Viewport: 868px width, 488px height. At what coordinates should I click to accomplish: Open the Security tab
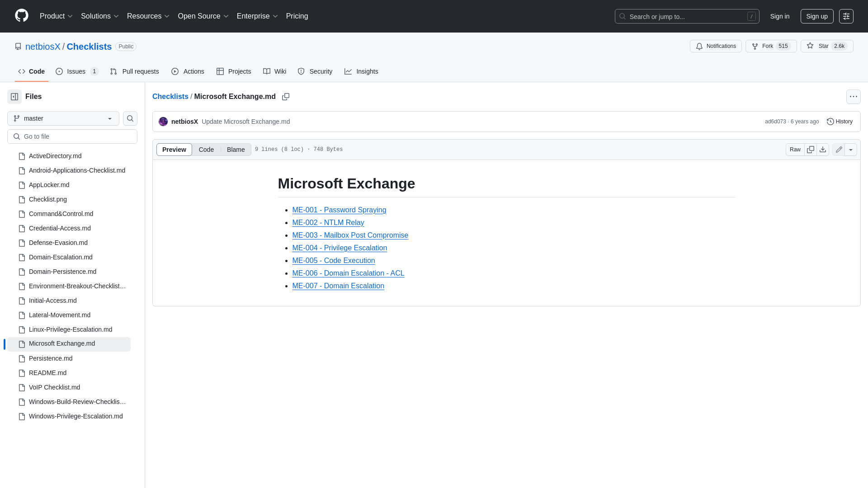[x=315, y=71]
